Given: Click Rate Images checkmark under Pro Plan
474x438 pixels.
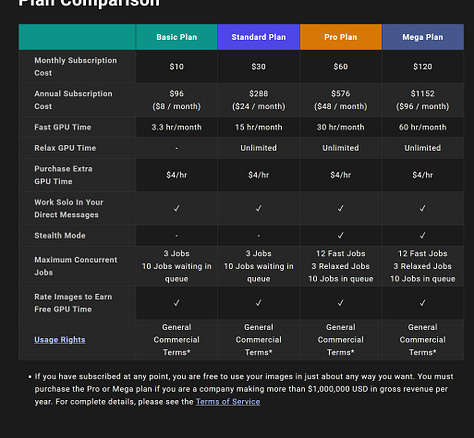Looking at the screenshot, I should point(341,303).
